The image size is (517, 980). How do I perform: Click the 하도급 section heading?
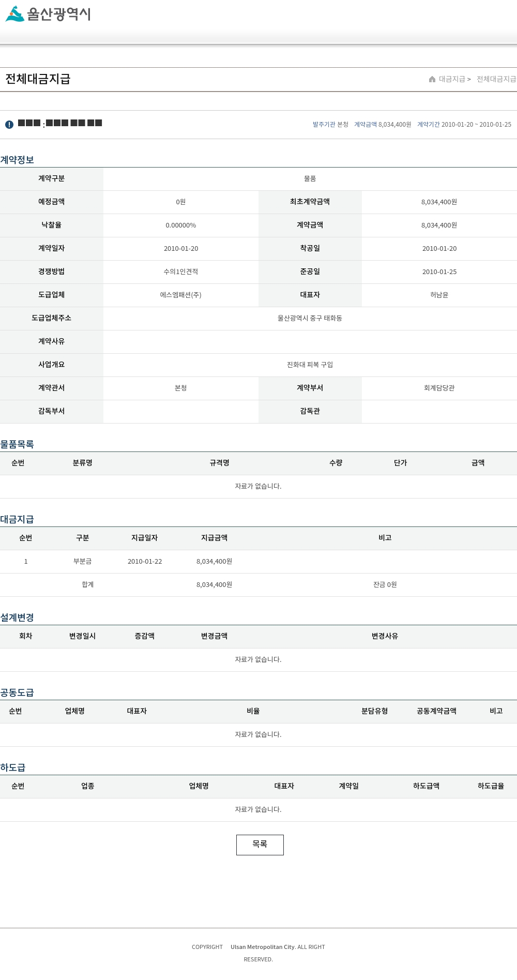(13, 767)
